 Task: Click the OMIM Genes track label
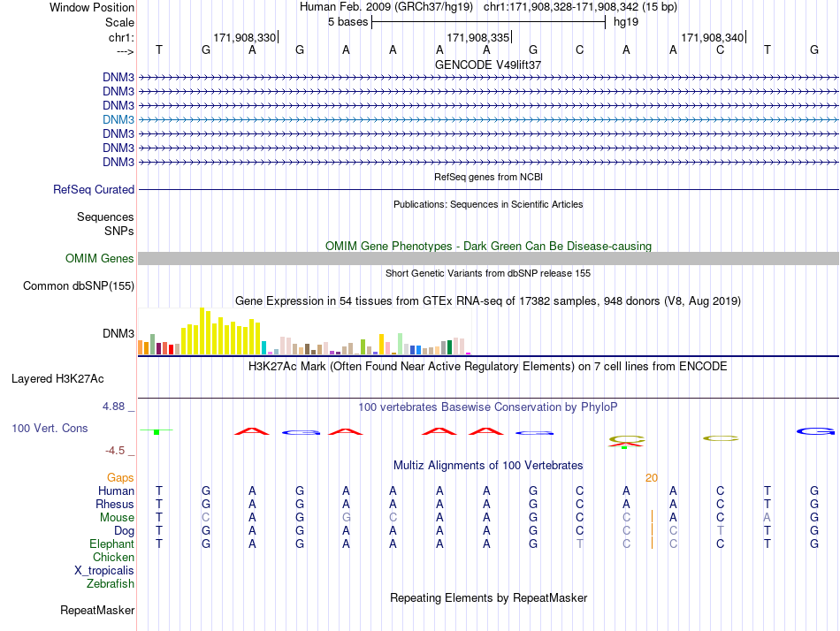[100, 259]
